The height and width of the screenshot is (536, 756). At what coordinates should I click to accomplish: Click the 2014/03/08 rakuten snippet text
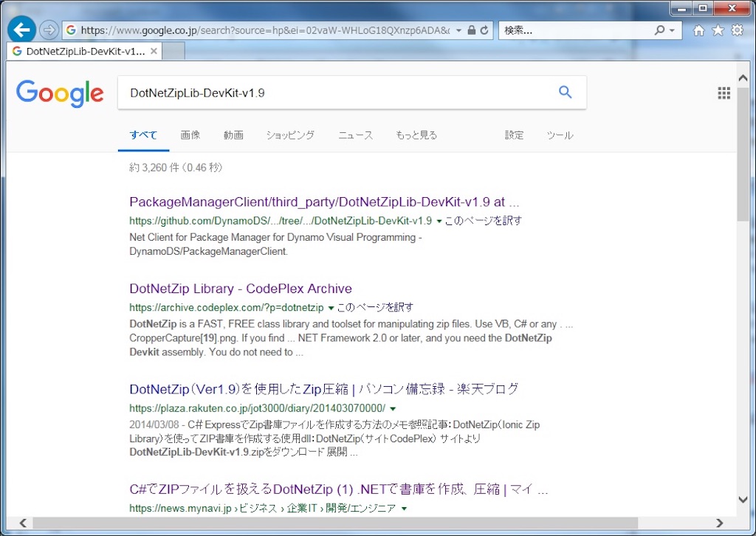(334, 439)
